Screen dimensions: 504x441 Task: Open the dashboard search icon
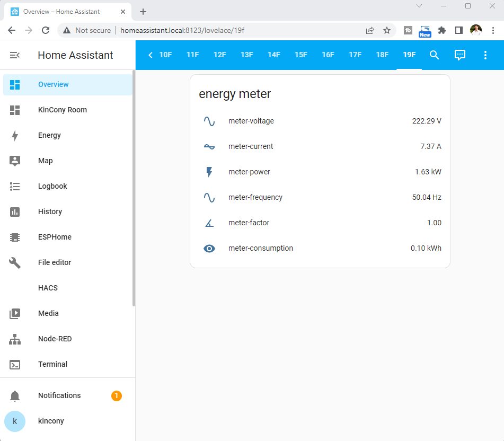point(434,55)
